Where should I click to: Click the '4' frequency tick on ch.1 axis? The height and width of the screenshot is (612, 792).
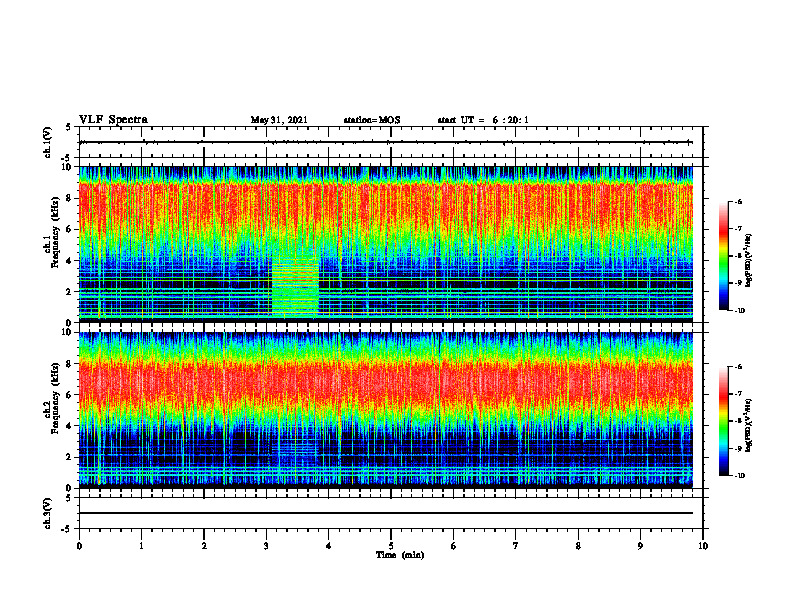(x=70, y=261)
